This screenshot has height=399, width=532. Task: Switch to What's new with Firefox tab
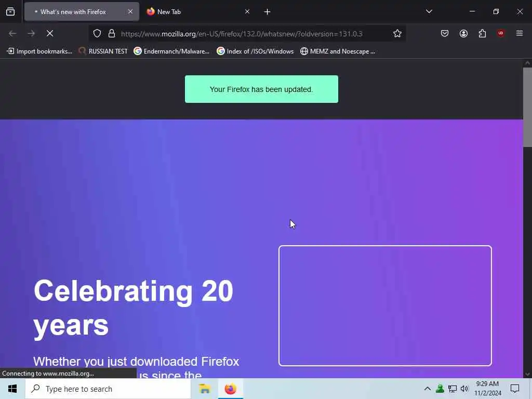(82, 11)
